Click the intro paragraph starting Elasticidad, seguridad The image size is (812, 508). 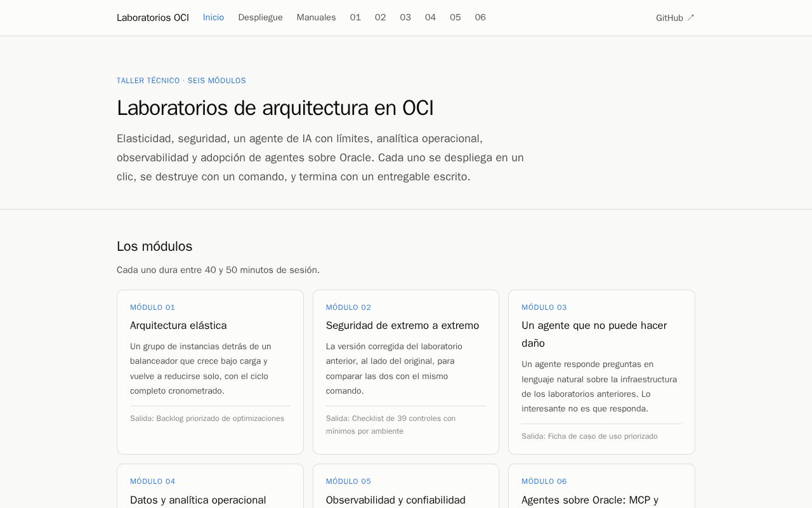[320, 157]
